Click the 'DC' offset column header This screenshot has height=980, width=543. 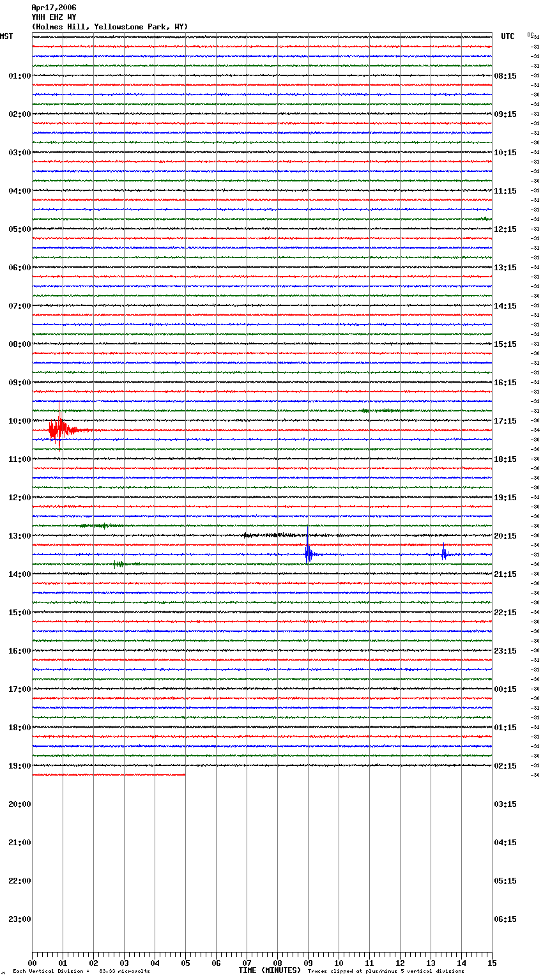pos(530,34)
